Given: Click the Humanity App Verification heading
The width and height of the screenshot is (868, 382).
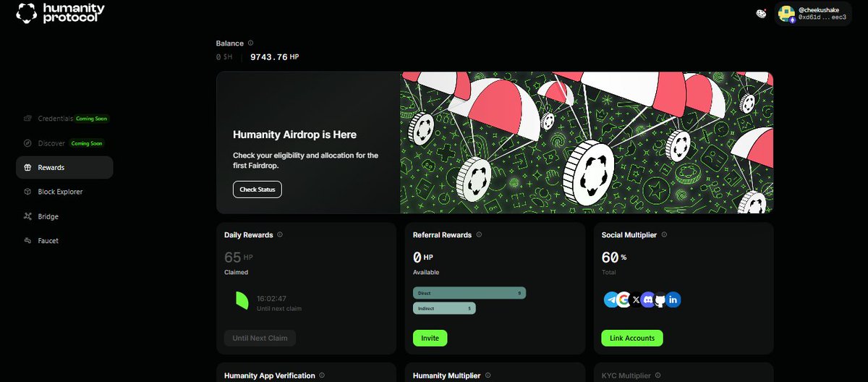Looking at the screenshot, I should [270, 375].
